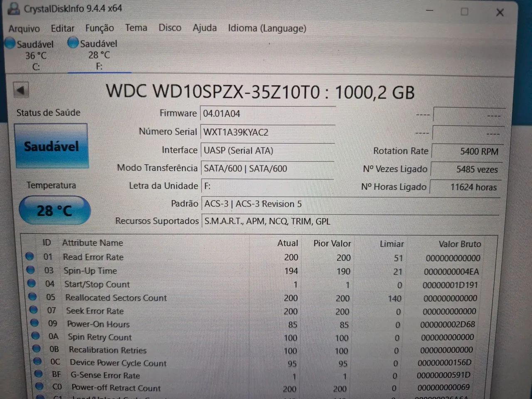The height and width of the screenshot is (399, 532).
Task: Click the disk title WDC WD10SPZX-35Z10T0
Action: pyautogui.click(x=213, y=91)
